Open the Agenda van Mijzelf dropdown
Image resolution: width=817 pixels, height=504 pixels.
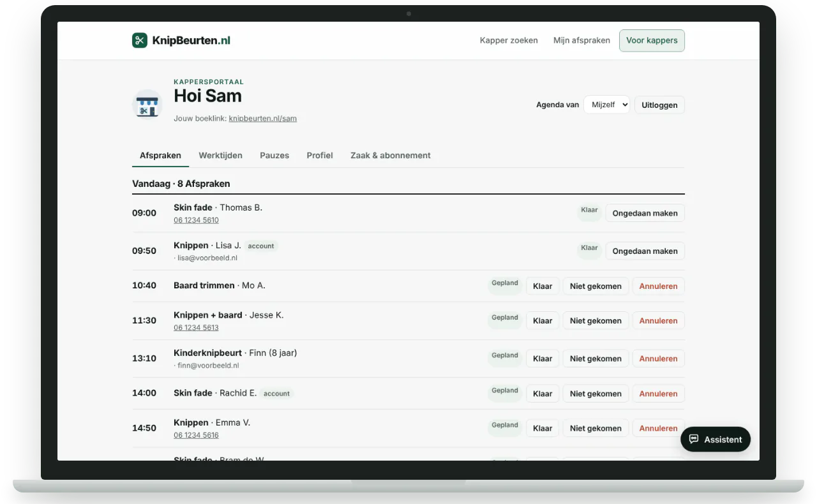pos(606,105)
